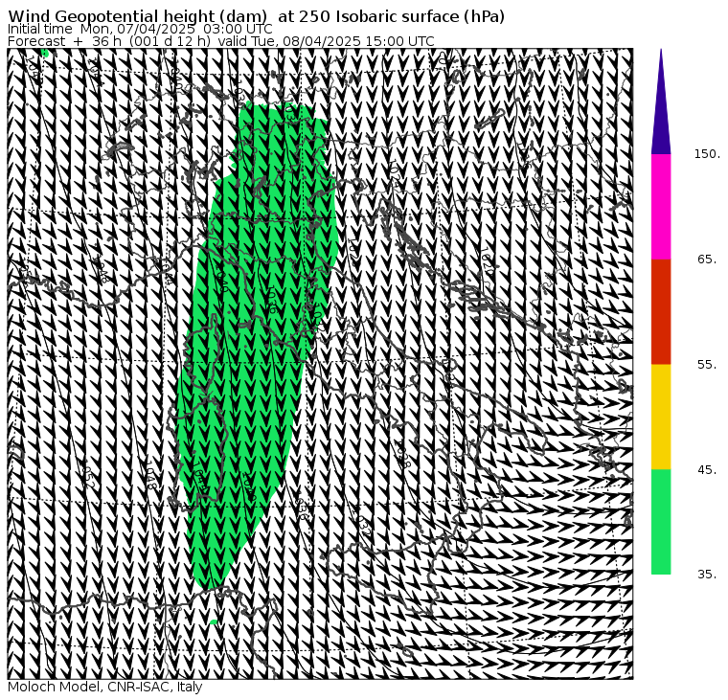728x700 pixels.
Task: Click the legend value '65.'
Action: tap(707, 260)
